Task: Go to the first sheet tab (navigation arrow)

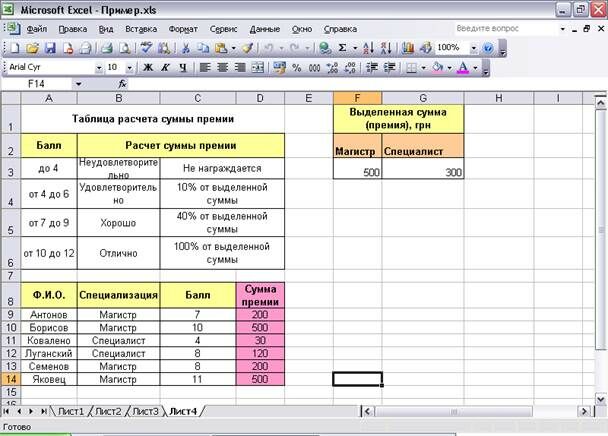Action: (7, 411)
